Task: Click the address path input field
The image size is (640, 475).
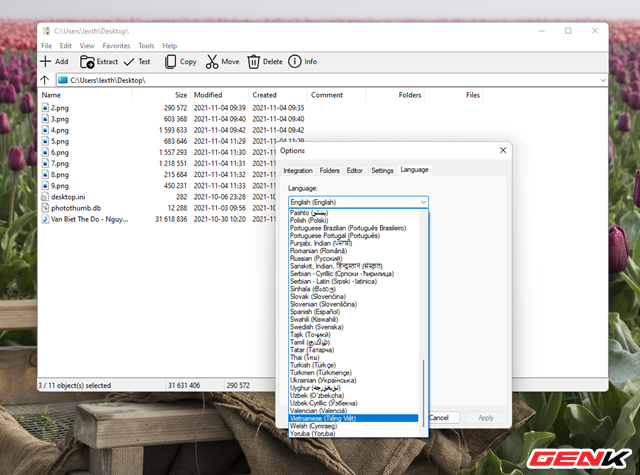Action: 329,80
